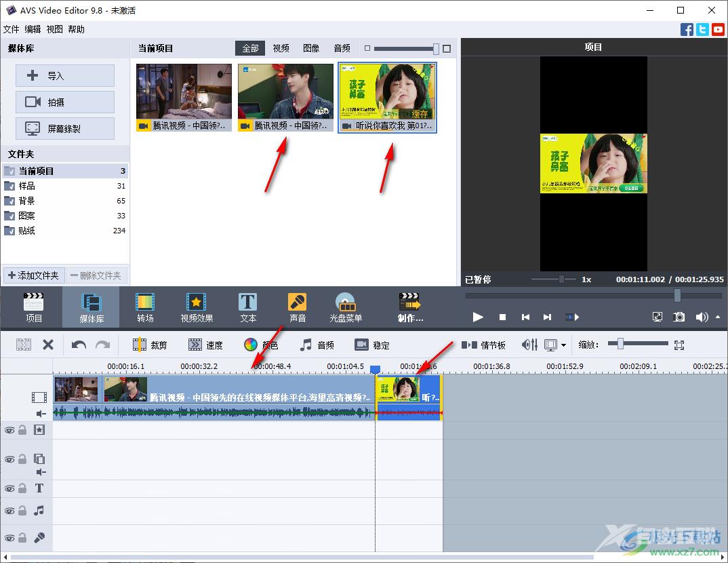Toggle visibility of the video effects track
This screenshot has height=563, width=728.
pyautogui.click(x=9, y=430)
